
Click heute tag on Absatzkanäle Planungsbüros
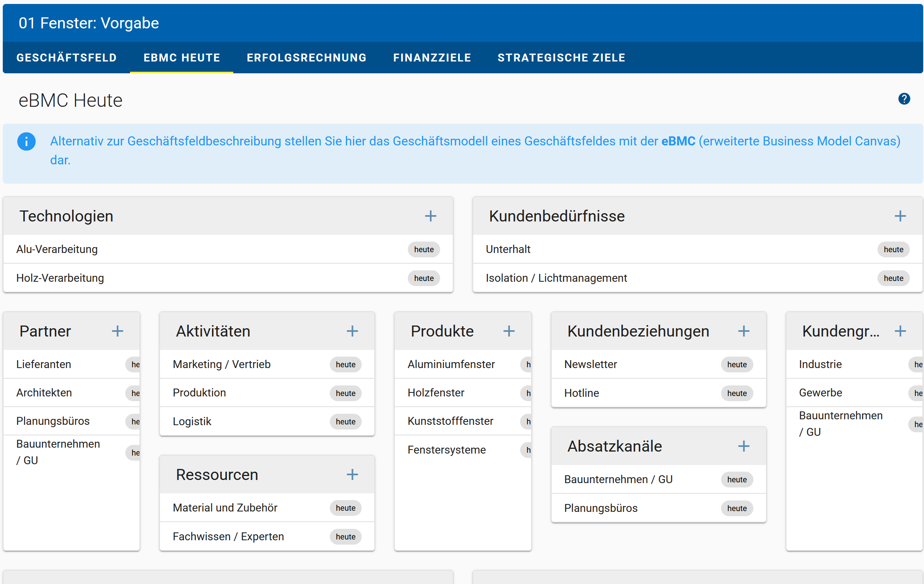pyautogui.click(x=737, y=508)
